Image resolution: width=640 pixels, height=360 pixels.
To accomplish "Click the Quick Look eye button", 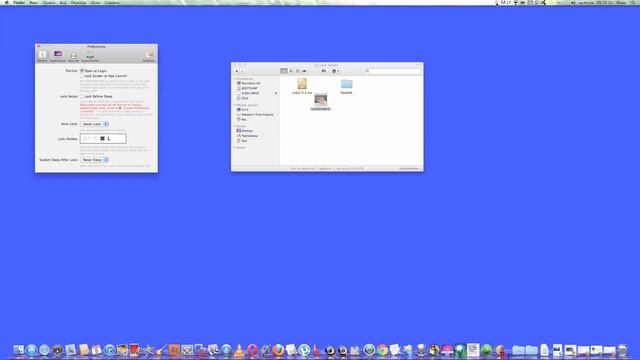I will (x=323, y=71).
